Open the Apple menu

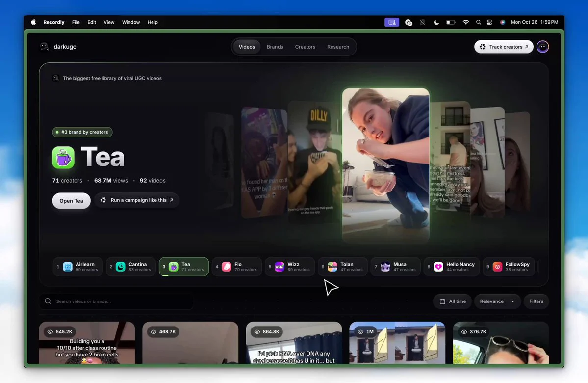pyautogui.click(x=33, y=22)
